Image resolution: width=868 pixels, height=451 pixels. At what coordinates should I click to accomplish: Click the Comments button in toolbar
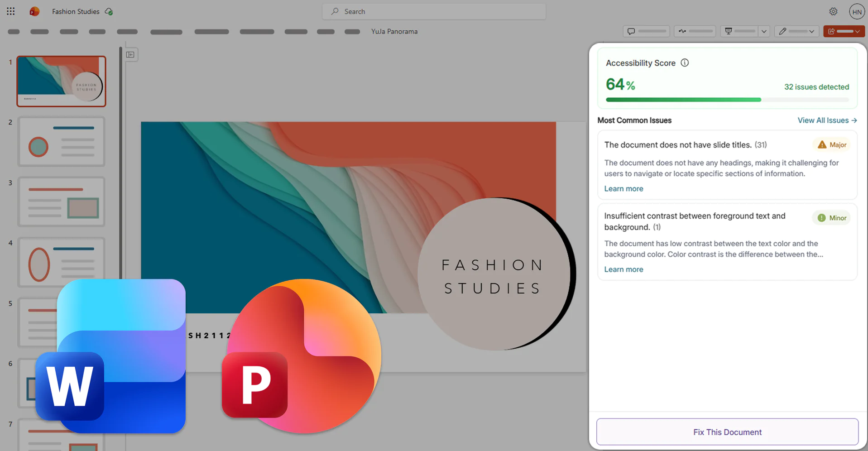tap(646, 31)
